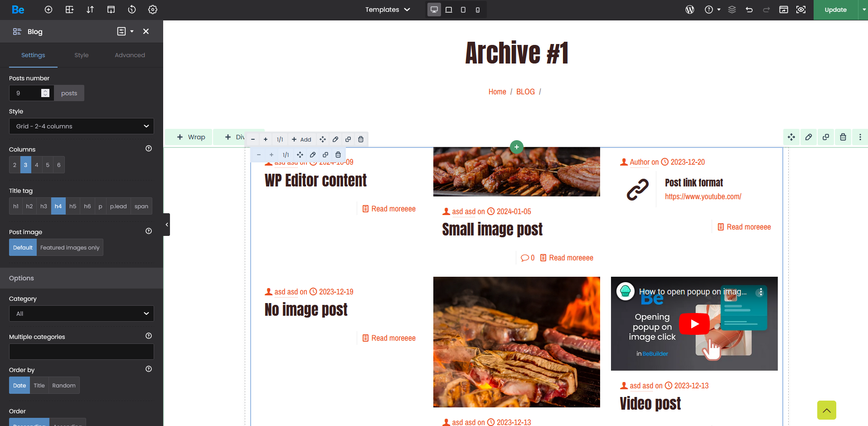Move the section using drag icon
This screenshot has height=426, width=868.
coord(791,137)
